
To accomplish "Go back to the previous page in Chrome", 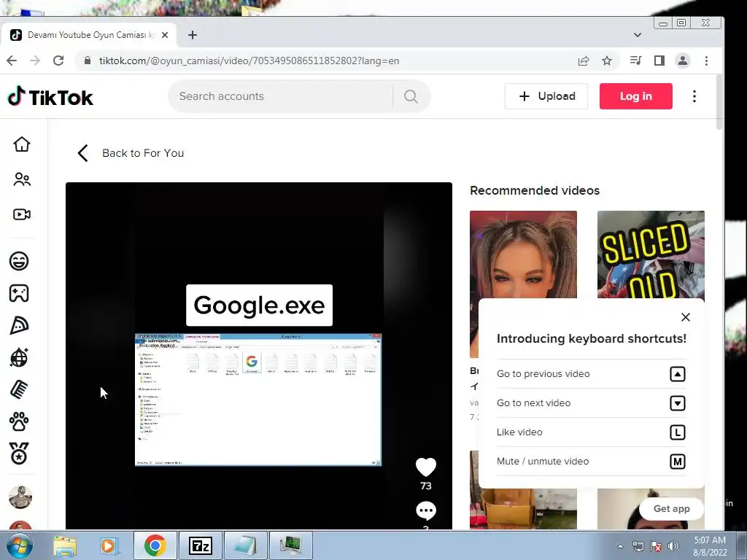I will (12, 61).
